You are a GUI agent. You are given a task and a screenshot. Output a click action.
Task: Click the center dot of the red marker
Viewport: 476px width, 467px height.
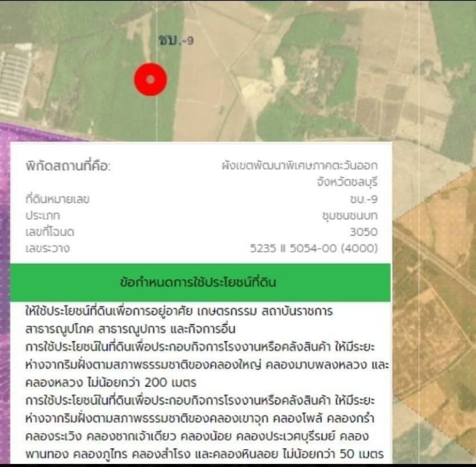(151, 80)
